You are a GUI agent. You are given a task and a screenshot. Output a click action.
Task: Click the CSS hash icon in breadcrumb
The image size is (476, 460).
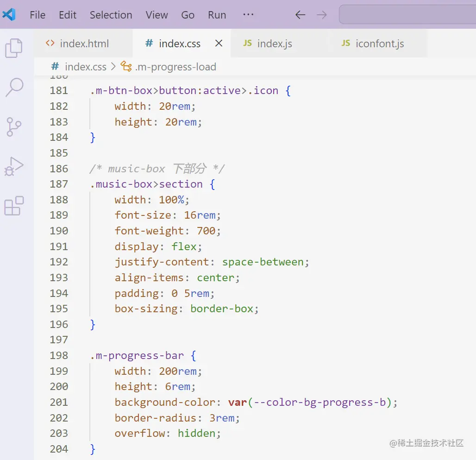pos(55,67)
